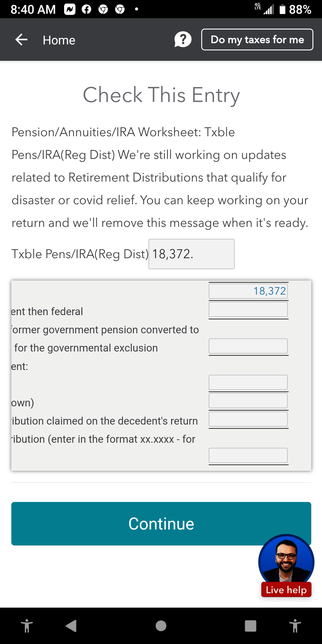
Task: Click the field next to decedent's return line
Action: click(248, 419)
